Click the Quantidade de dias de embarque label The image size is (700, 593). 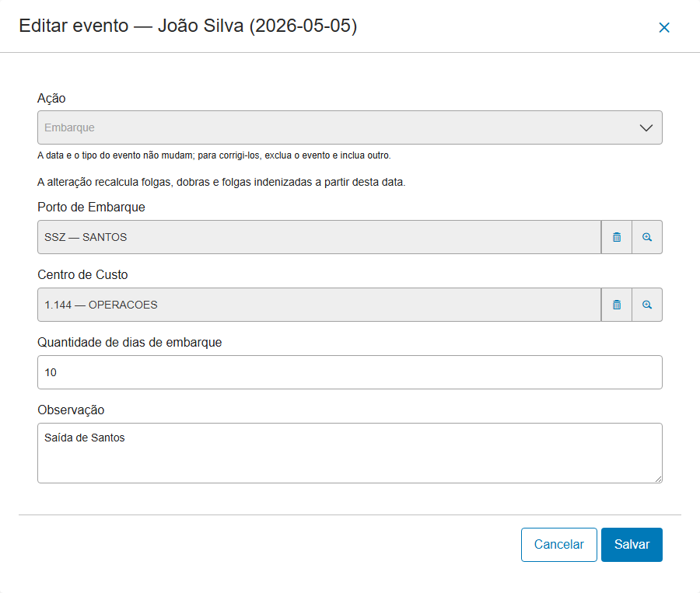click(129, 342)
